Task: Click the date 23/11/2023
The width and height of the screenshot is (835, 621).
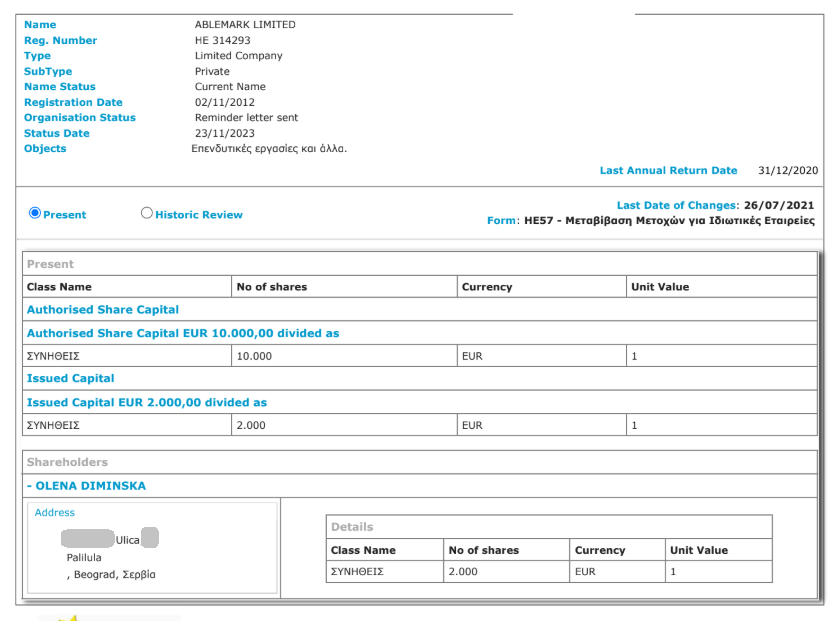Action: [225, 133]
